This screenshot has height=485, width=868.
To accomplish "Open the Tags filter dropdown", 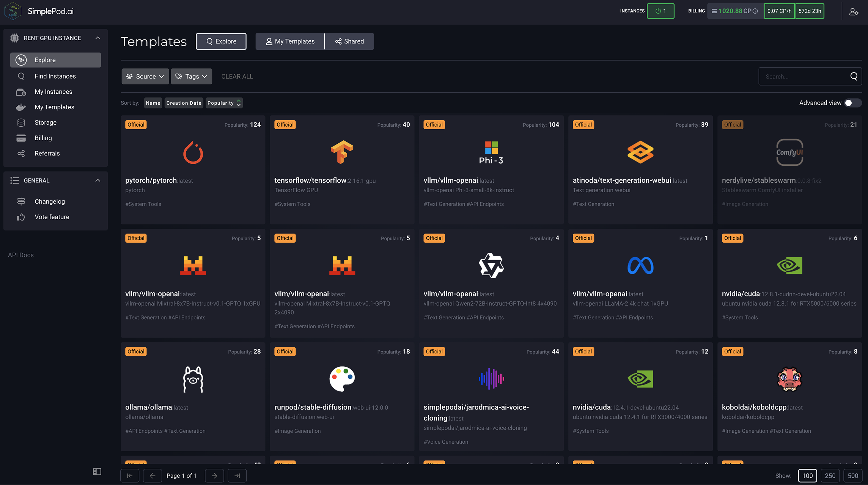I will [x=192, y=77].
